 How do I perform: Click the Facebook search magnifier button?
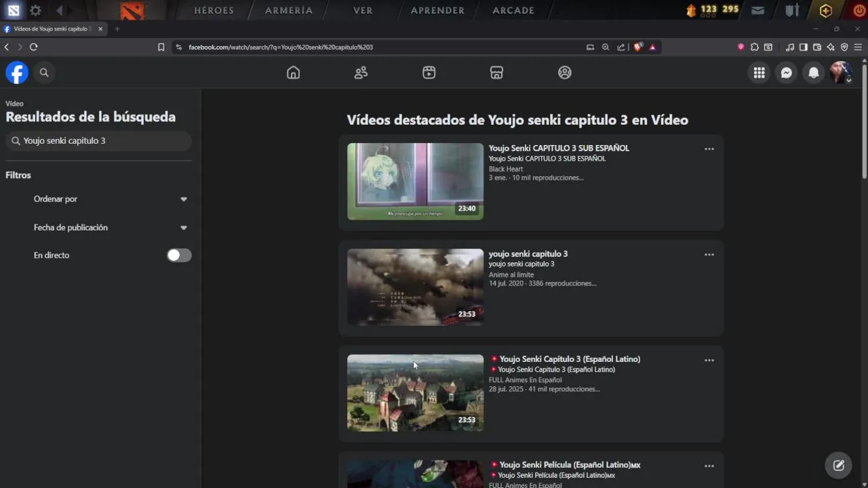coord(44,73)
